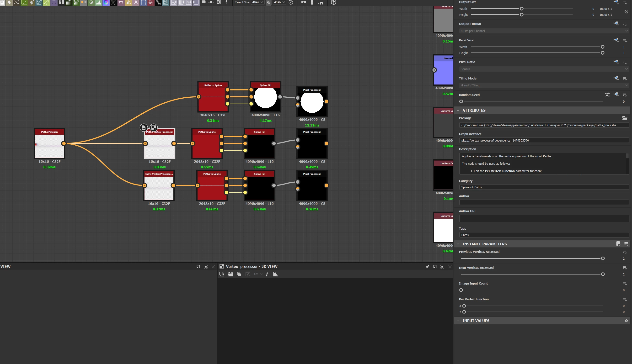Open Parent Size width 4096 dropdown
The image size is (632, 364).
tap(258, 2)
